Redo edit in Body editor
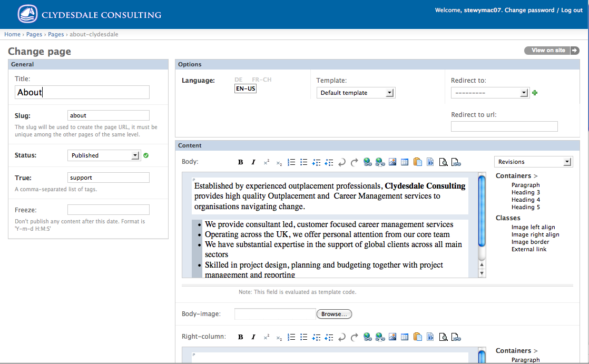The height and width of the screenshot is (364, 589). click(354, 162)
